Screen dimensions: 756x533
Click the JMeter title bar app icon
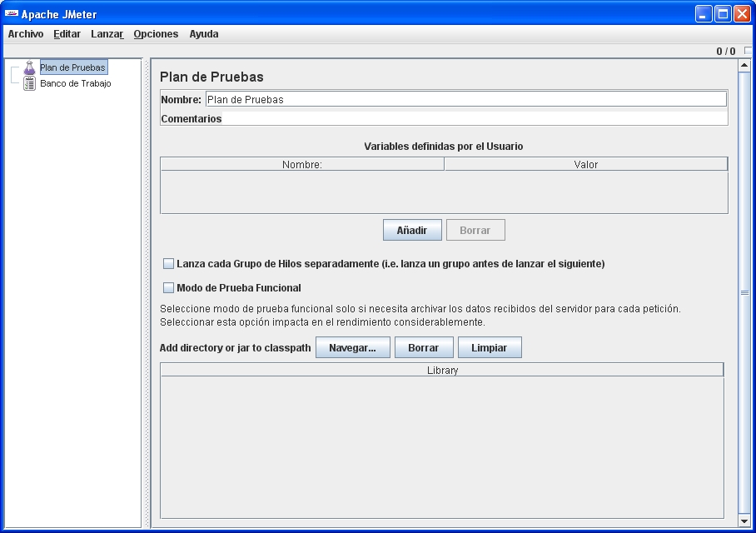(12, 13)
